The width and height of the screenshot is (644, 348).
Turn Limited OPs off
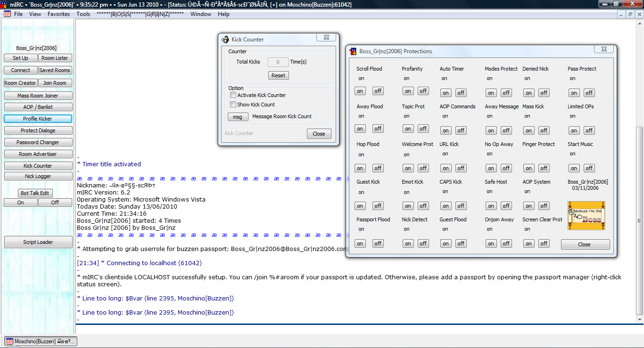tap(589, 130)
